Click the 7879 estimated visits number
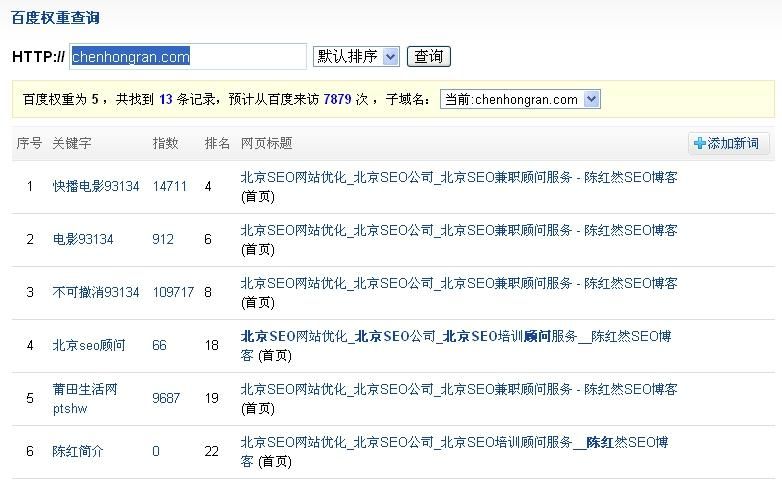This screenshot has height=483, width=782. [x=338, y=99]
